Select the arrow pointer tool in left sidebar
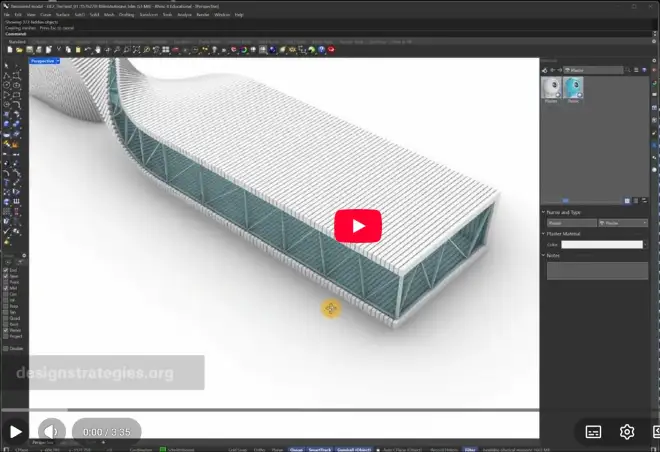 6,66
